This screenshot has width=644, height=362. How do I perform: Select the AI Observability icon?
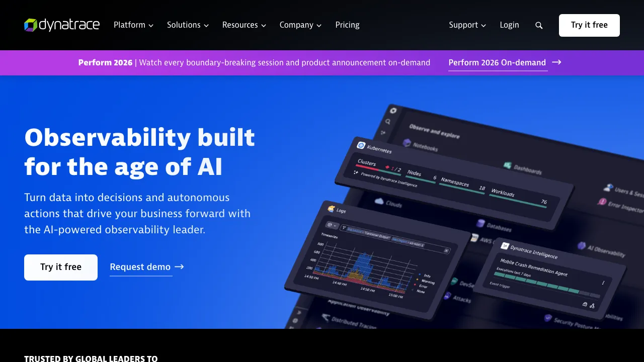coord(582,245)
